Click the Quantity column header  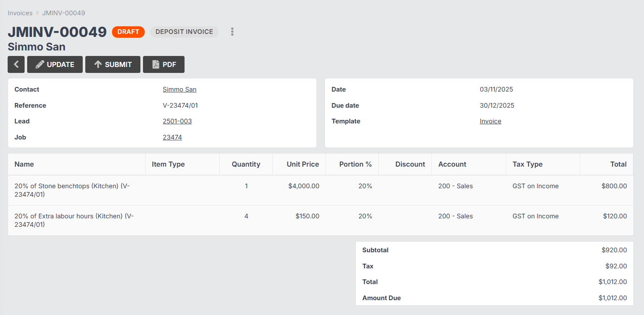coord(246,164)
